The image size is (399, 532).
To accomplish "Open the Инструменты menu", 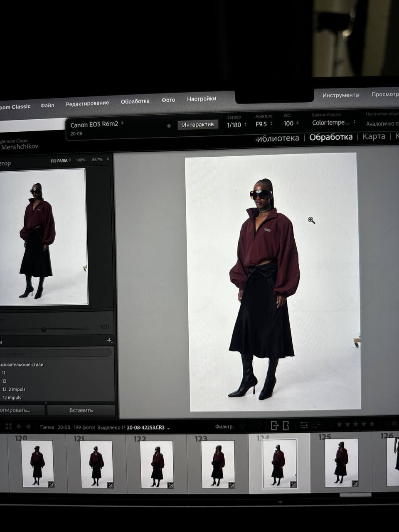I will 341,95.
